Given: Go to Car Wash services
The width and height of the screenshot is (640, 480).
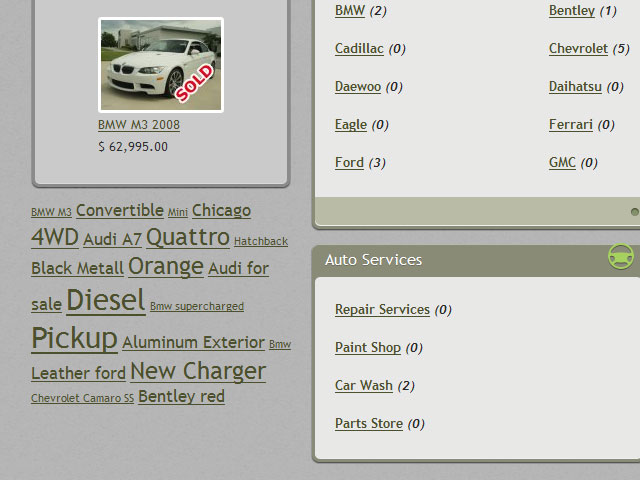Looking at the screenshot, I should pyautogui.click(x=364, y=385).
